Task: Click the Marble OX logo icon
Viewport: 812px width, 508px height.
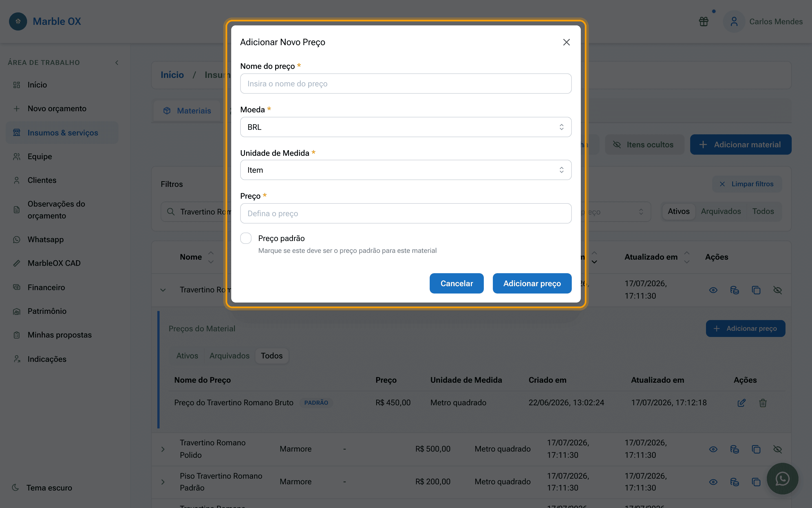Action: (x=18, y=21)
